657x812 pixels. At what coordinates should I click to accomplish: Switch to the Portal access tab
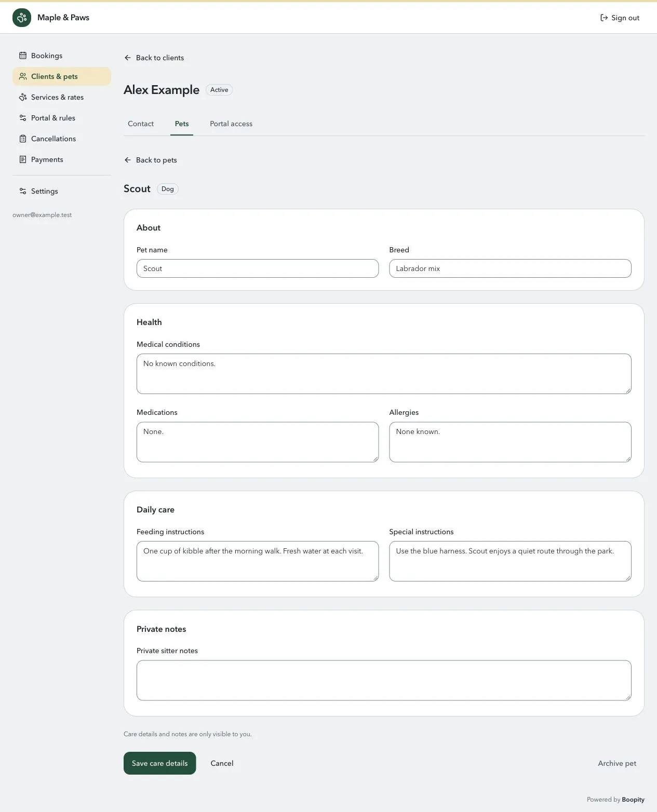[231, 124]
